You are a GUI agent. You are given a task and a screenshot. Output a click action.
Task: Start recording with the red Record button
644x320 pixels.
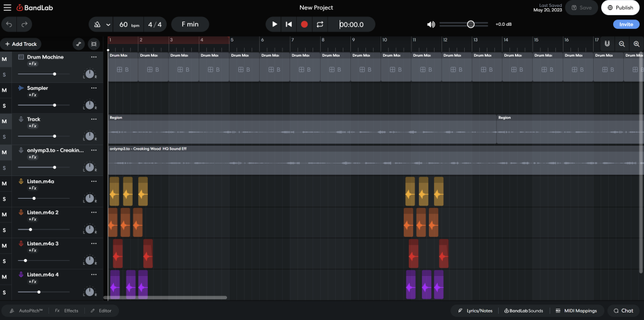(304, 25)
